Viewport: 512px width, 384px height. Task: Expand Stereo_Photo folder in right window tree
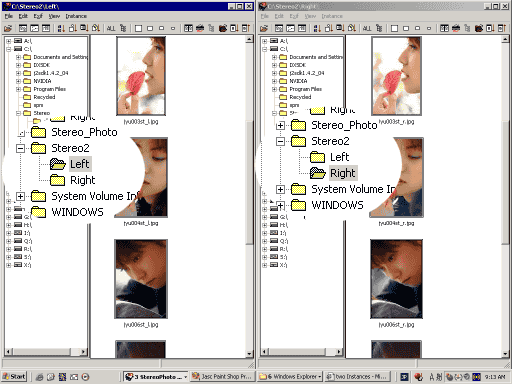pyautogui.click(x=280, y=125)
